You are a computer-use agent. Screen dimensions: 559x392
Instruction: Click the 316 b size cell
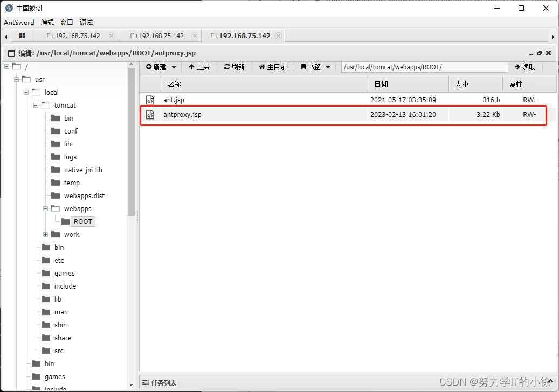coord(491,100)
